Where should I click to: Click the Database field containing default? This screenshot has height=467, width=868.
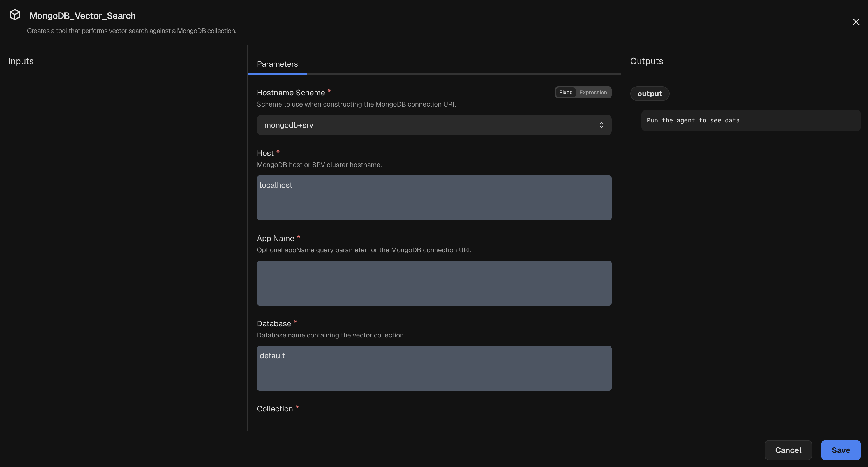[x=434, y=368]
